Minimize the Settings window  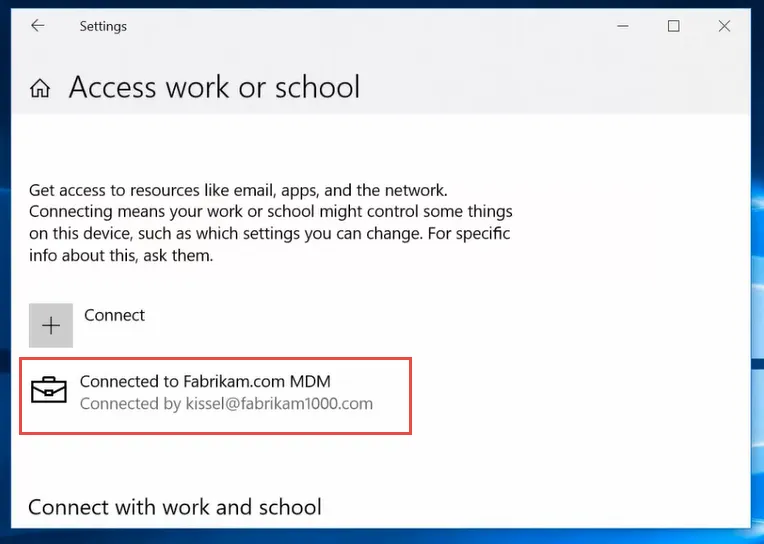tap(622, 26)
